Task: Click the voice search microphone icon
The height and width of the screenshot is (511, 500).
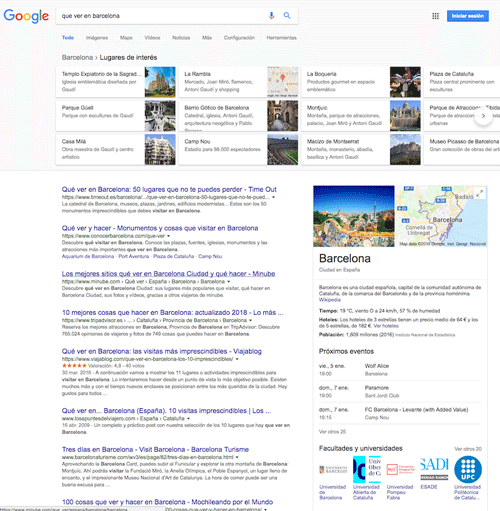Action: pyautogui.click(x=271, y=16)
